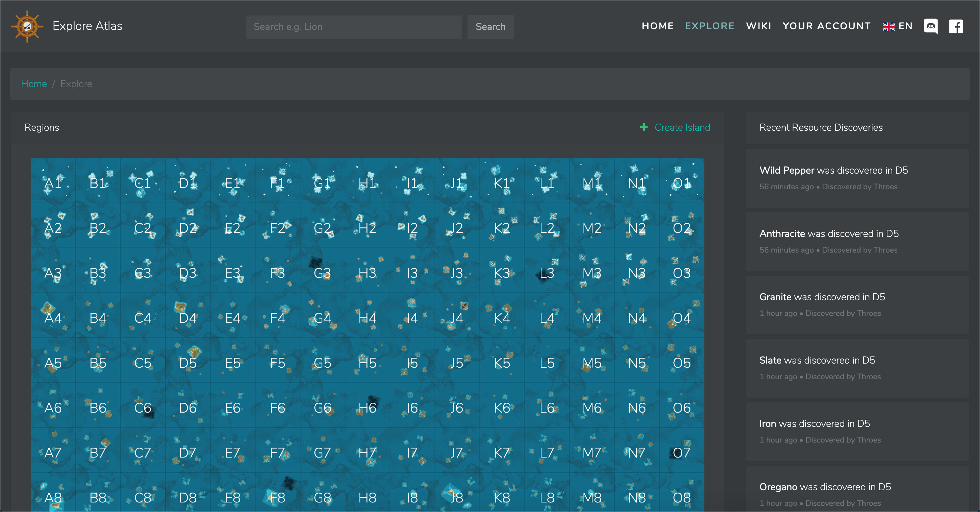Click Home in the breadcrumb
980x512 pixels.
[34, 84]
